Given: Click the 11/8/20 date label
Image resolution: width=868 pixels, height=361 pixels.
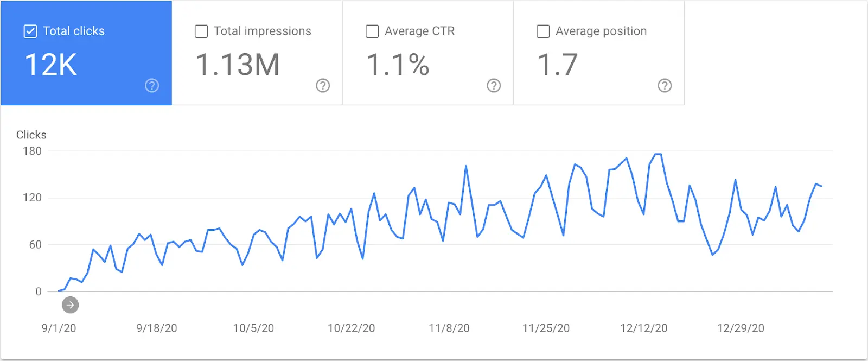Looking at the screenshot, I should (x=449, y=328).
